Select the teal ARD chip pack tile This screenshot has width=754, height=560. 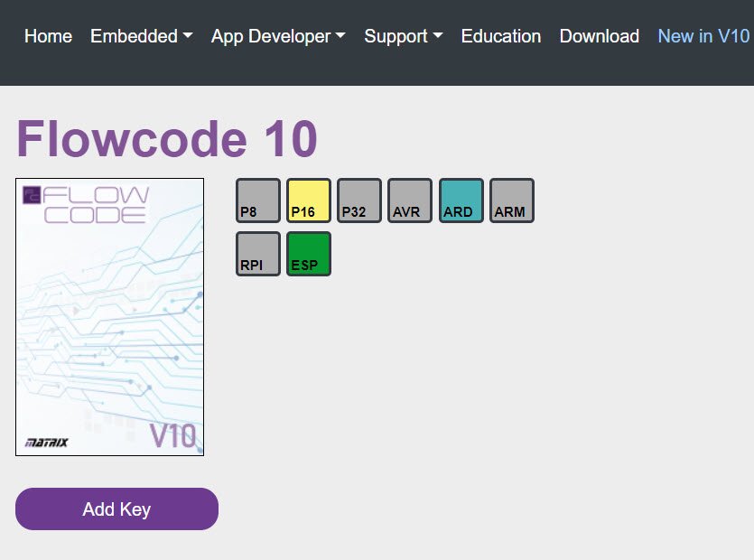[x=461, y=201]
